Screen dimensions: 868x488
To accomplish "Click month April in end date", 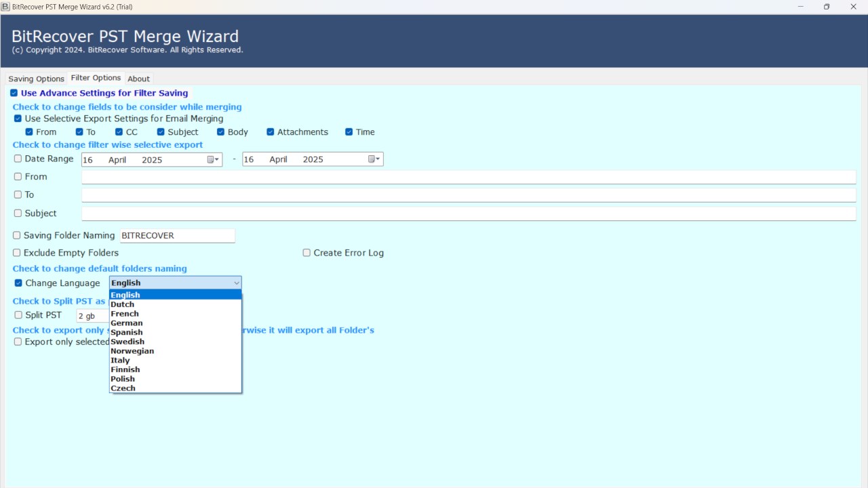I will 279,159.
